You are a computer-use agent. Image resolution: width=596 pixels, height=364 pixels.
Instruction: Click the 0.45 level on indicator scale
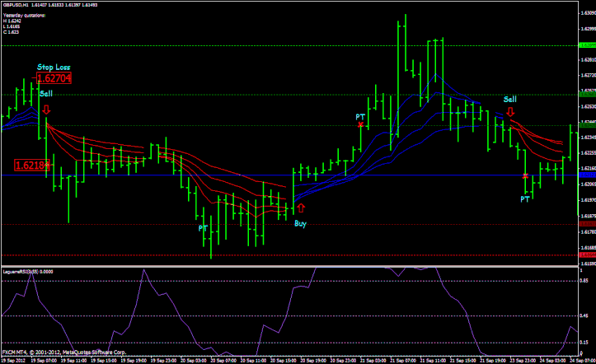coord(584,315)
